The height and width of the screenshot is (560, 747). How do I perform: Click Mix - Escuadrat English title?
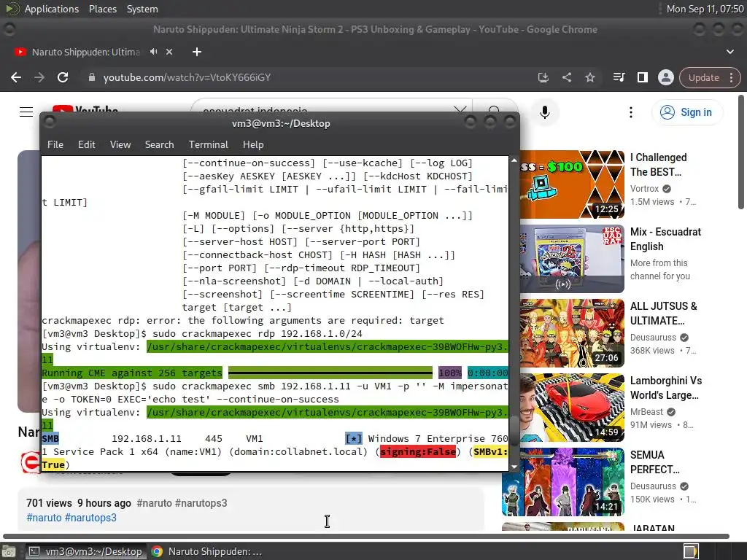[665, 239]
